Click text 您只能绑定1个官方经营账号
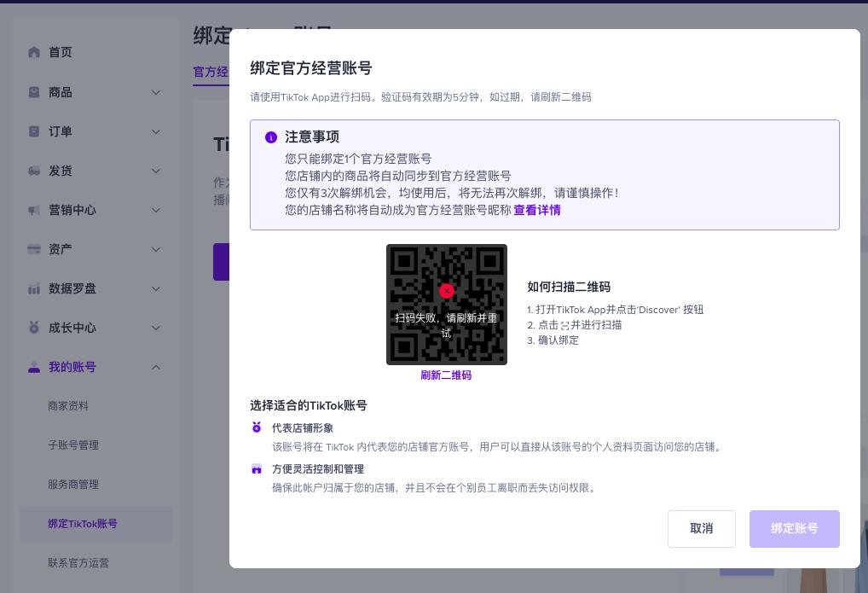The width and height of the screenshot is (868, 593). 358,159
